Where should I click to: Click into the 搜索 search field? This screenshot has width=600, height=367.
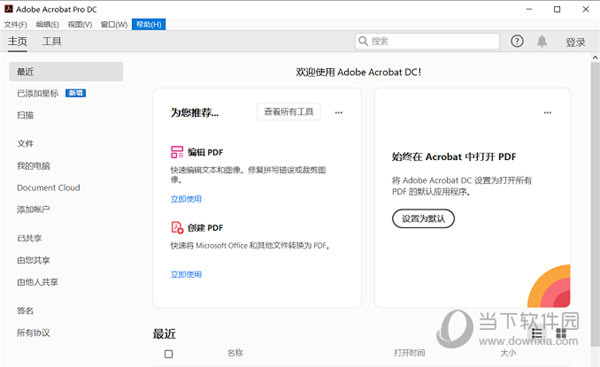pyautogui.click(x=427, y=41)
